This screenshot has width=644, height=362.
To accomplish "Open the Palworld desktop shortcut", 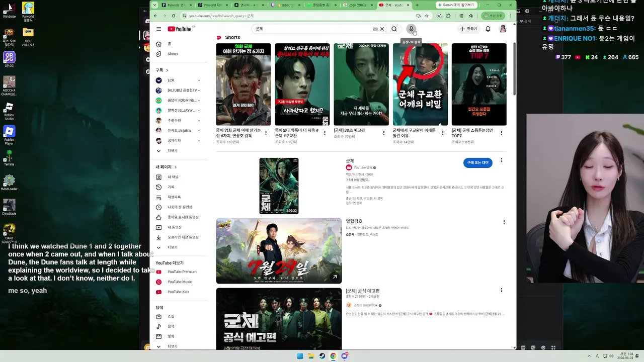I will point(28,11).
